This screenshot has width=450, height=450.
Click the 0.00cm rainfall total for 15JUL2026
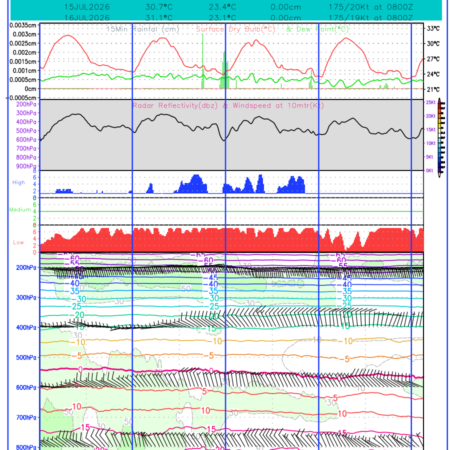coord(286,7)
